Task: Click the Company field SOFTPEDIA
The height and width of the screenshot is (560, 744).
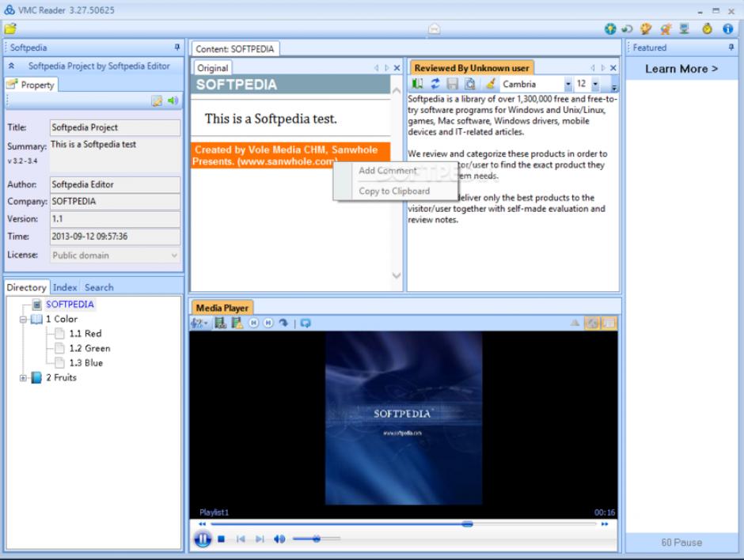Action: tap(115, 202)
